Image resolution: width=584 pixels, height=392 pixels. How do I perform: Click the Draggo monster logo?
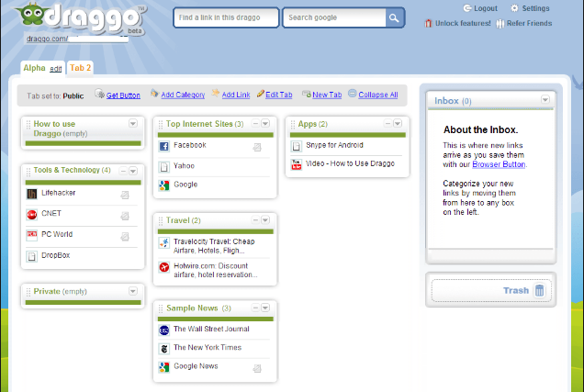pos(31,14)
